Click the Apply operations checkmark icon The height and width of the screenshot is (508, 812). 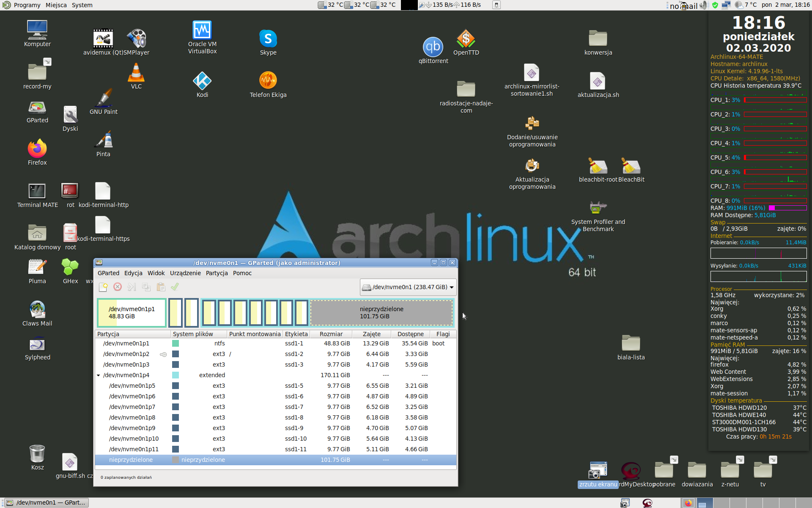175,287
